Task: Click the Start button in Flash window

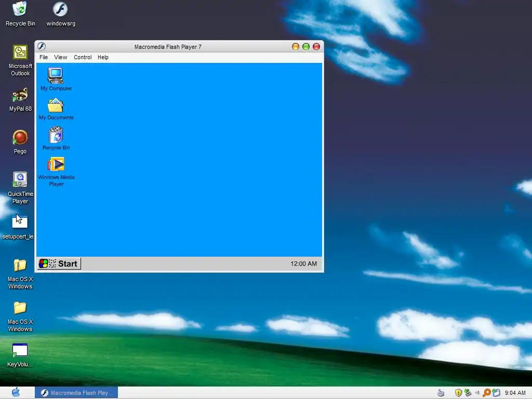Action: 59,263
